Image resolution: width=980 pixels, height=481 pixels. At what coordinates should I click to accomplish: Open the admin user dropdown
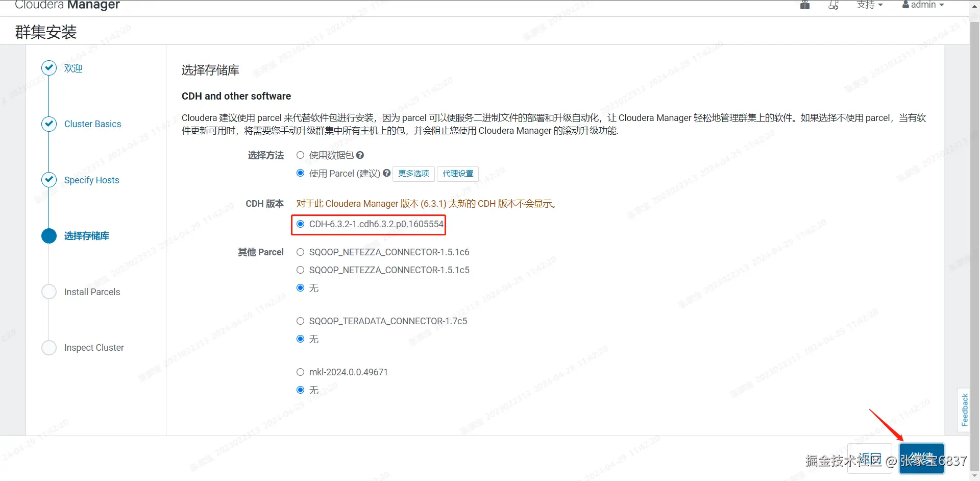coord(923,5)
